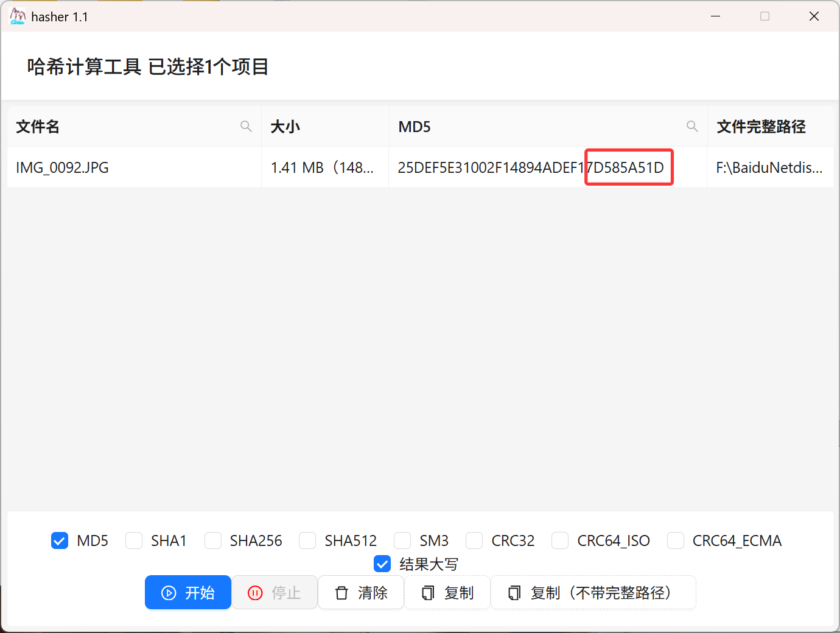This screenshot has height=633, width=840.
Task: Click 复制（不带完整路径）button
Action: click(x=593, y=592)
